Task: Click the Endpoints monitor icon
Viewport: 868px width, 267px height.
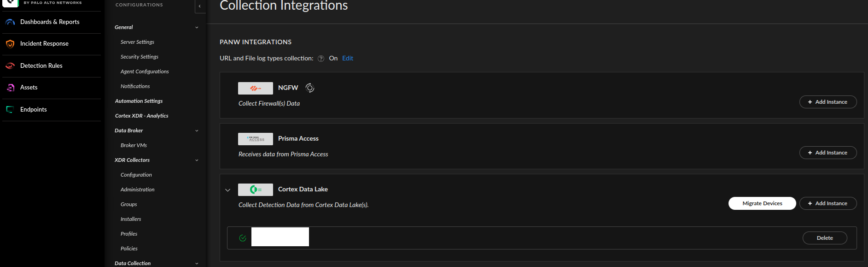Action: 10,110
